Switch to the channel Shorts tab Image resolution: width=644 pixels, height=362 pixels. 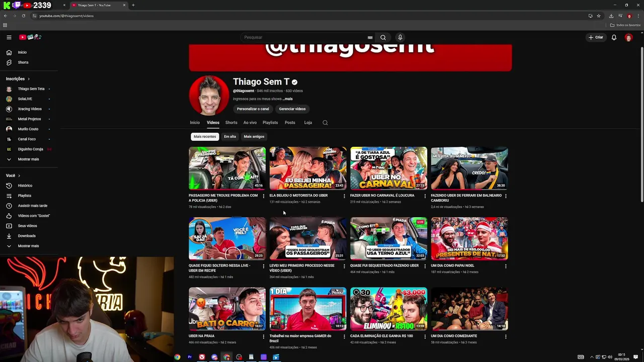coord(231,123)
